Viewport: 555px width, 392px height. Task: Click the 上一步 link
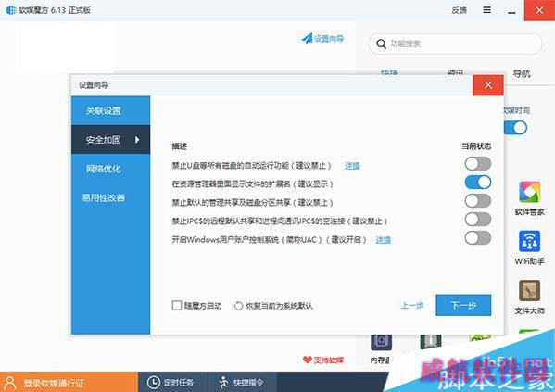[x=412, y=305]
